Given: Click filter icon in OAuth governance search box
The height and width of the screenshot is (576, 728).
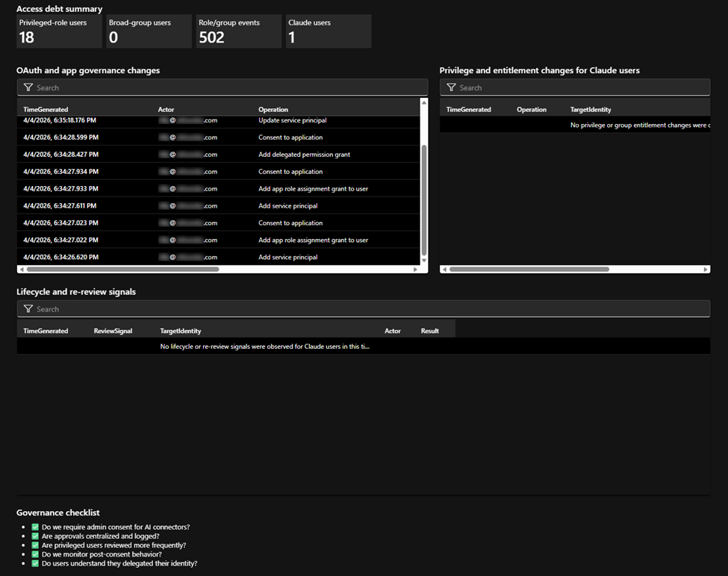Looking at the screenshot, I should point(28,87).
